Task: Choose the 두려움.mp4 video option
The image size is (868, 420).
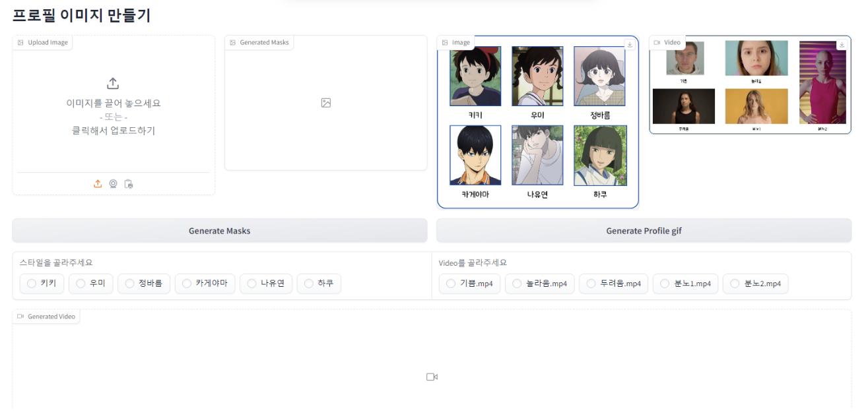Action: click(614, 284)
